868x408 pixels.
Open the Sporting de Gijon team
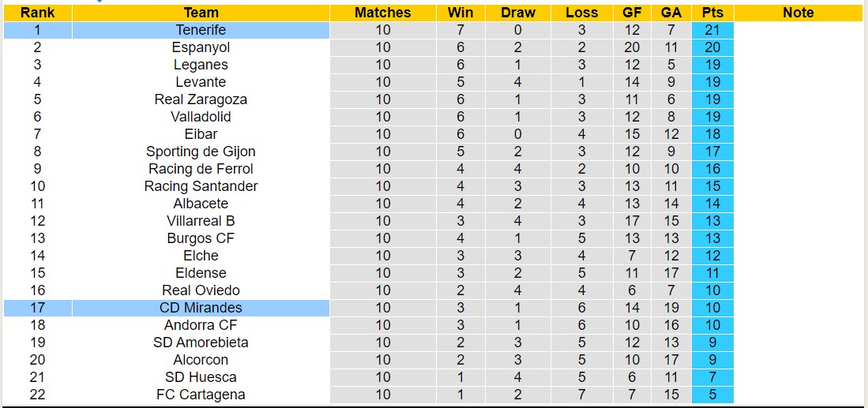click(x=201, y=152)
